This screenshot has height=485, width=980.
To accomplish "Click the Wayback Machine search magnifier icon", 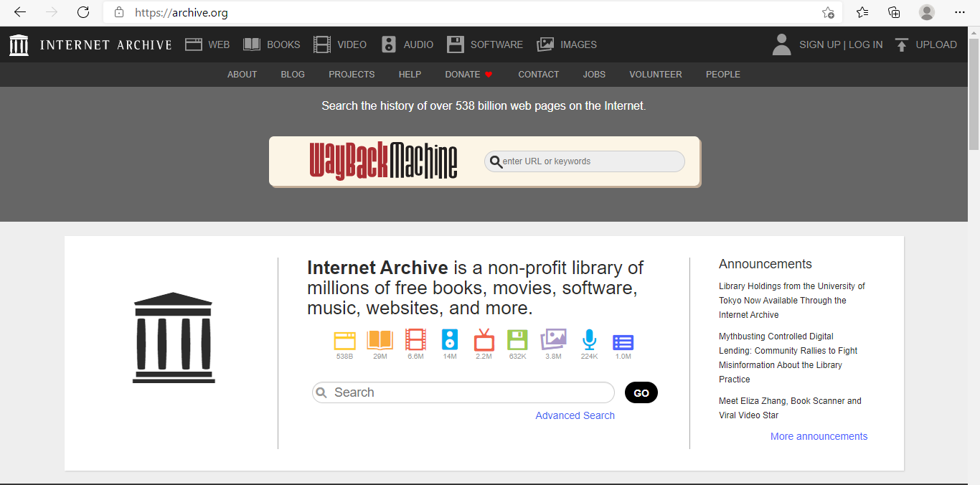I will click(x=495, y=161).
